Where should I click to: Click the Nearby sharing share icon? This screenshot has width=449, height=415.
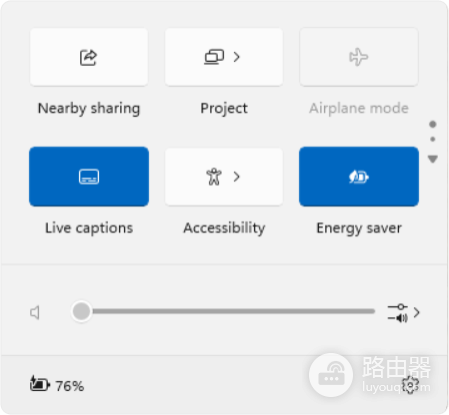[88, 57]
